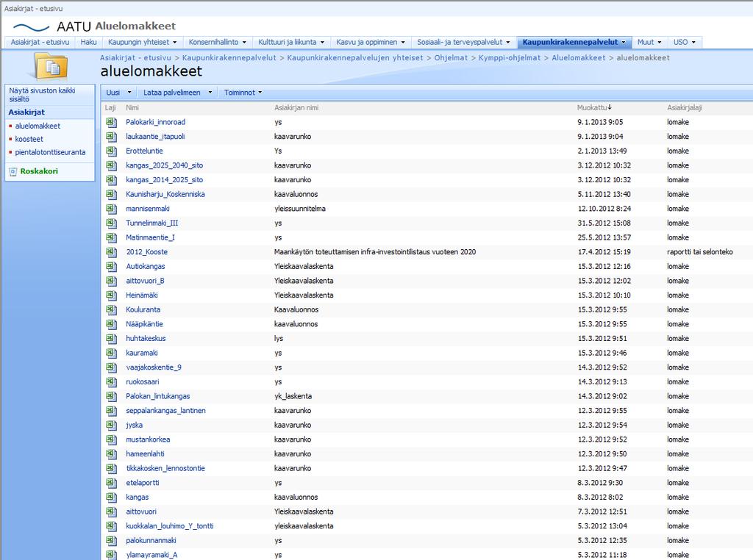Viewport: 753px width, 560px height.
Task: Open the document tikkakosken_lennostontie
Action: (x=165, y=468)
